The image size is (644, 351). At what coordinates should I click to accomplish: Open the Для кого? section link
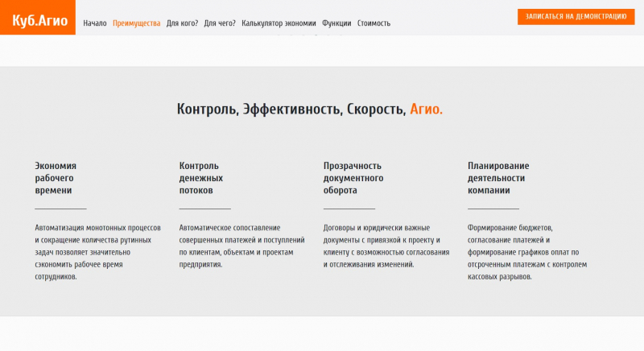coord(182,23)
